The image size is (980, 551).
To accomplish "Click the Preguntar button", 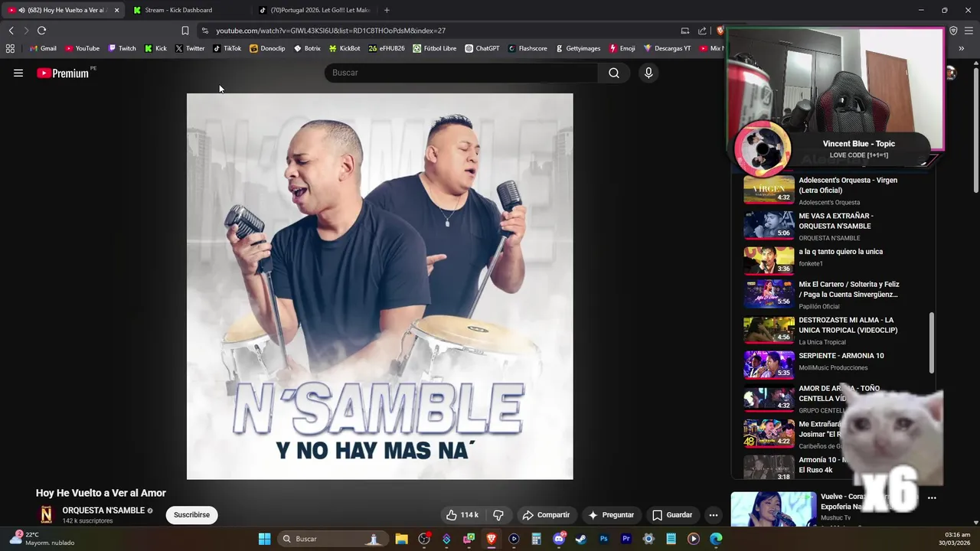I will 611,515.
